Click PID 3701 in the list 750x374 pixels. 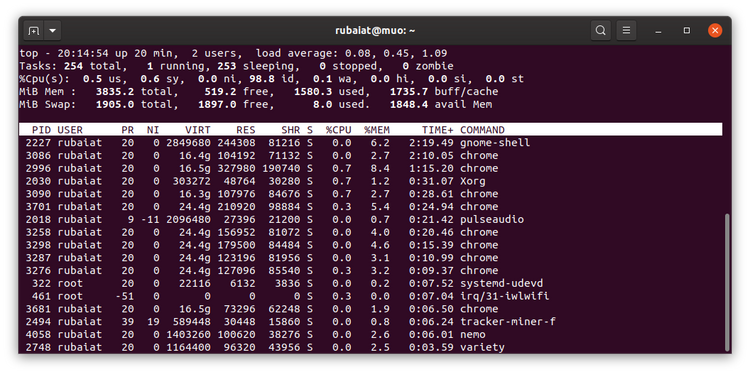(x=38, y=207)
